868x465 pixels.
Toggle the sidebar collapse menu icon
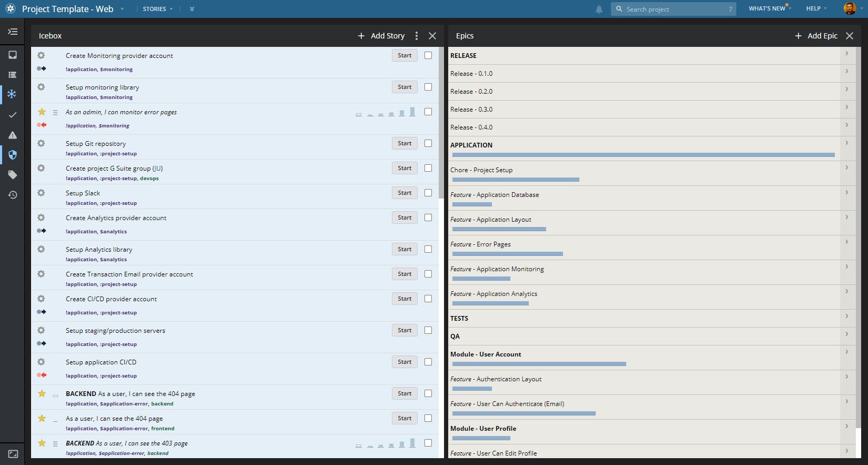click(x=13, y=32)
